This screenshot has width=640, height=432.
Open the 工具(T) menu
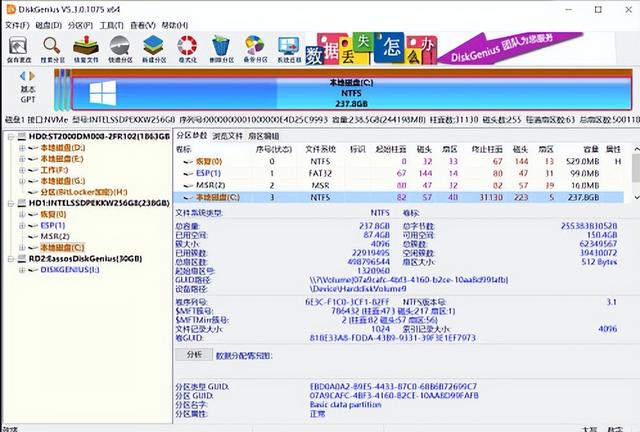pos(111,25)
